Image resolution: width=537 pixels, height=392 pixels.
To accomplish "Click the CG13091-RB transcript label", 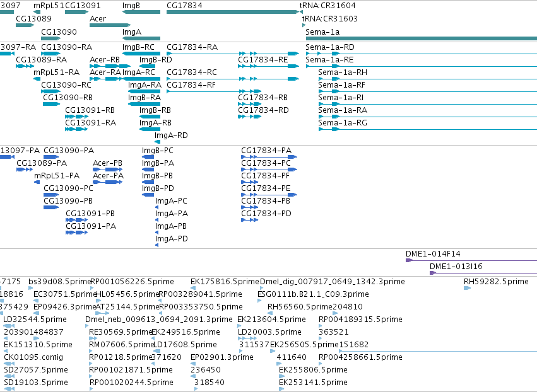I will click(x=90, y=110).
